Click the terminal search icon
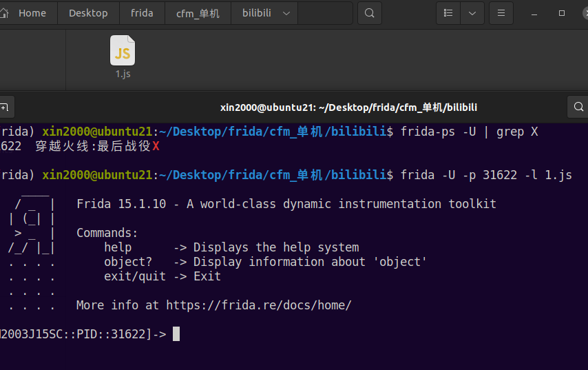 578,107
